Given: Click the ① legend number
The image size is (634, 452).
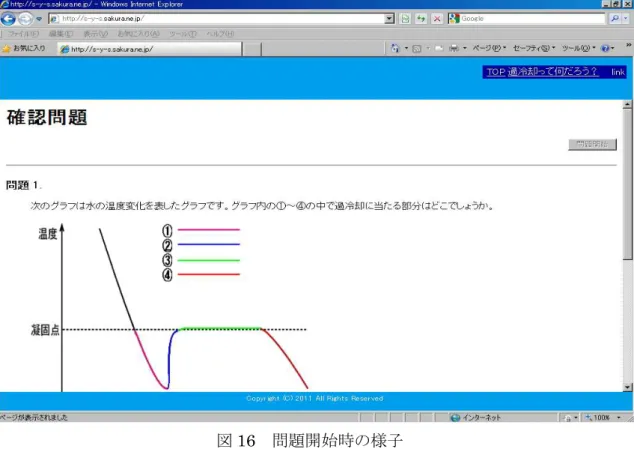Looking at the screenshot, I should point(167,230).
